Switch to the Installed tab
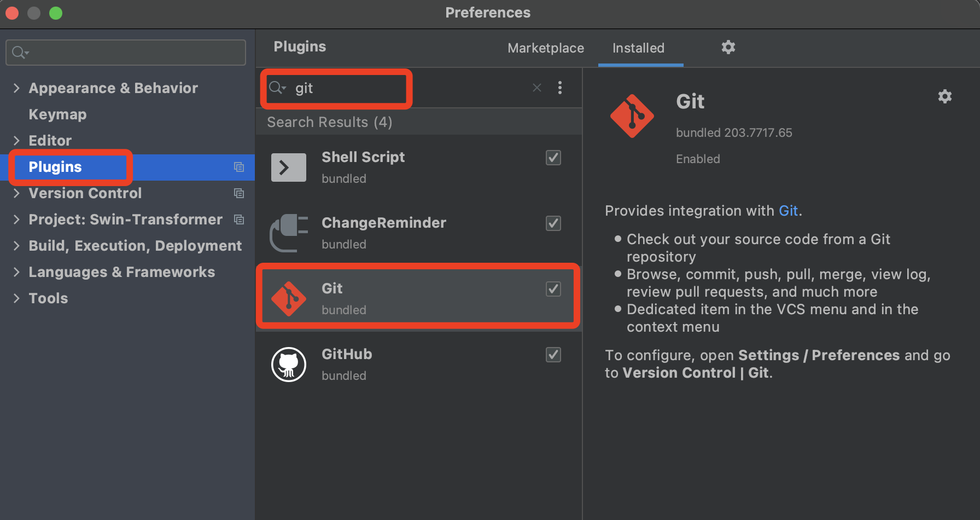Screen dimensions: 980x520 pos(639,48)
